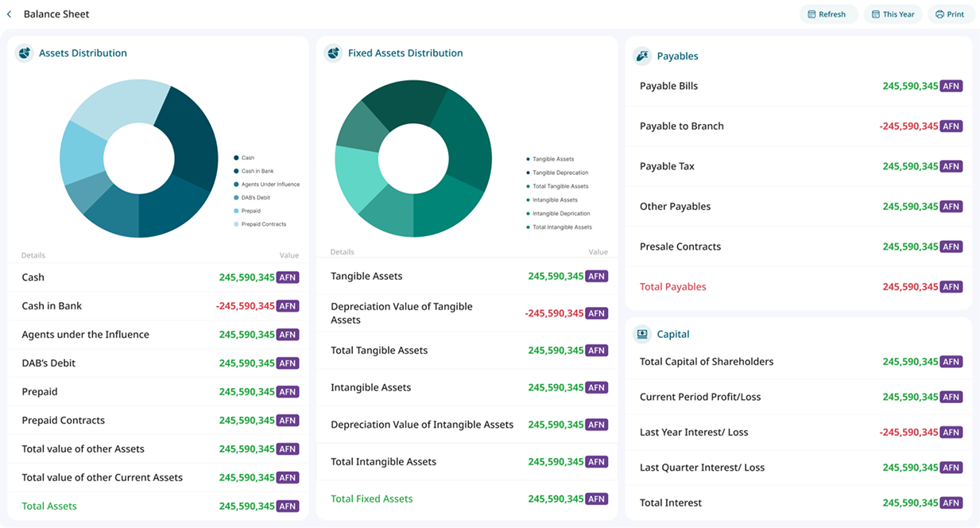Click the Value column header under Assets Distribution

tap(289, 255)
